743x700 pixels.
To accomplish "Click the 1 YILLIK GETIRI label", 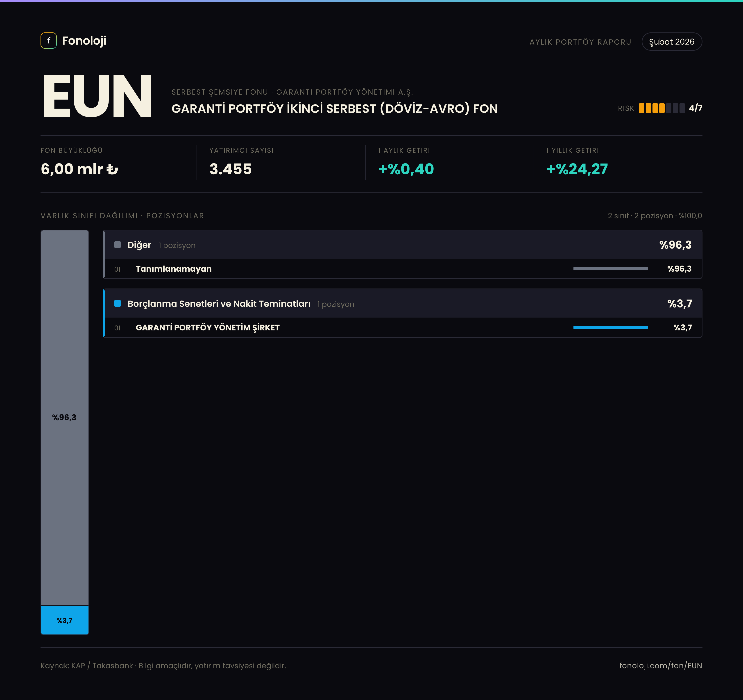I will [x=573, y=150].
